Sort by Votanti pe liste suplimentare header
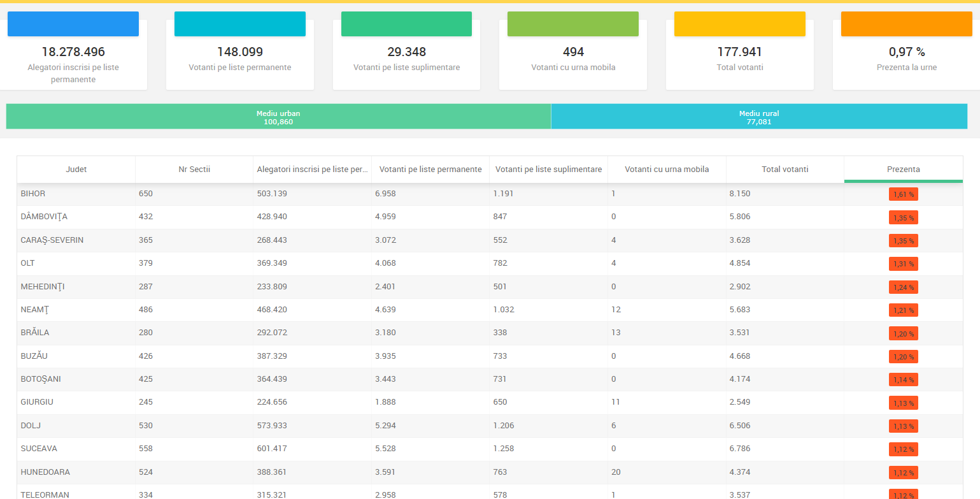Screen dimensions: 980x499 548,169
